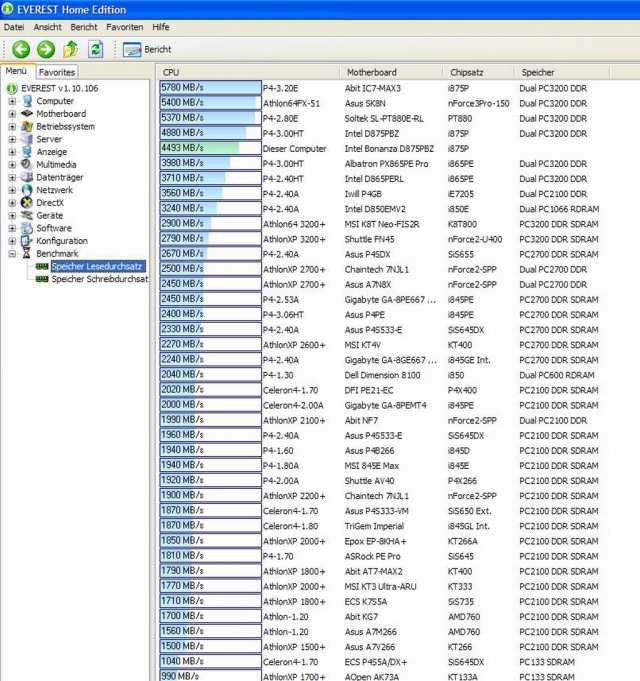Select the Motherboard tree icon
The image size is (640, 681).
pyautogui.click(x=27, y=114)
